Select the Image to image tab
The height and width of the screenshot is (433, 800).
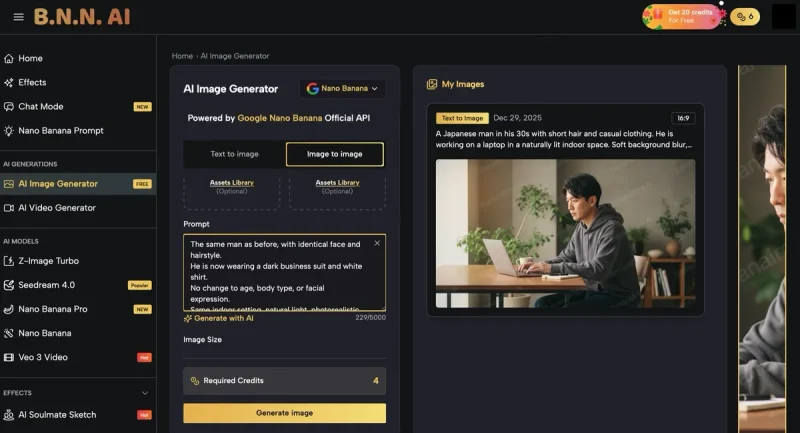pos(335,154)
